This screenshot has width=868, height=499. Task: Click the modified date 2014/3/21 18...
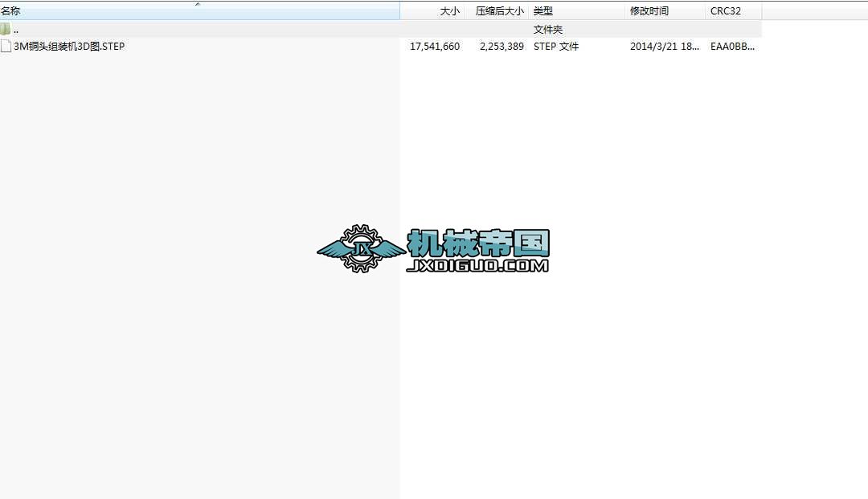665,47
